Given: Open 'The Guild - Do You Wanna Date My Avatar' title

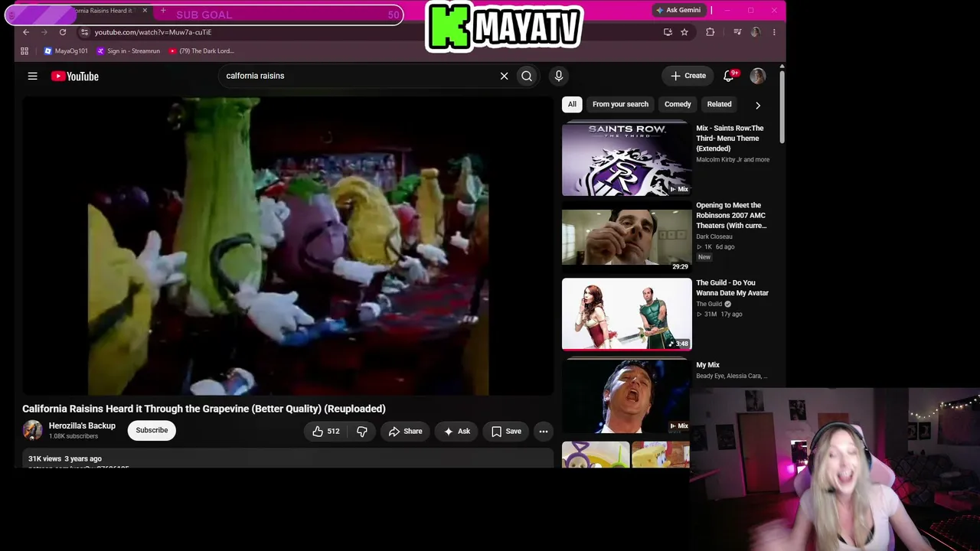Looking at the screenshot, I should click(x=732, y=288).
